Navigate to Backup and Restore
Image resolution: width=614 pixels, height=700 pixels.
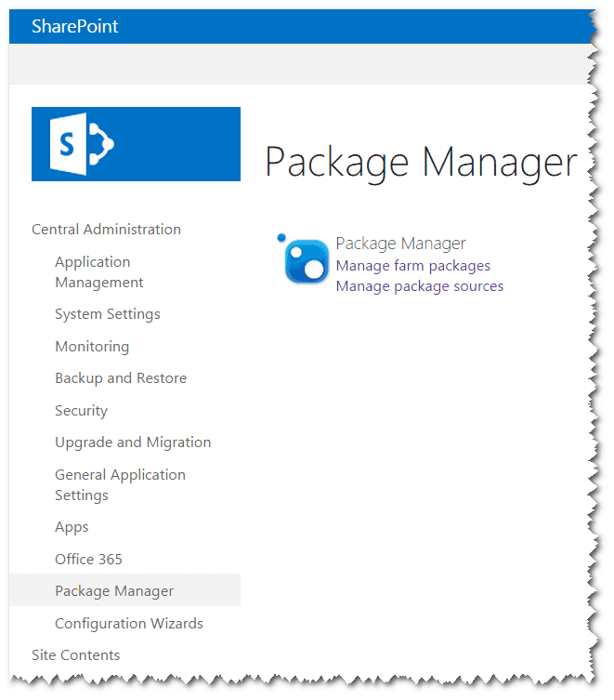click(x=121, y=378)
